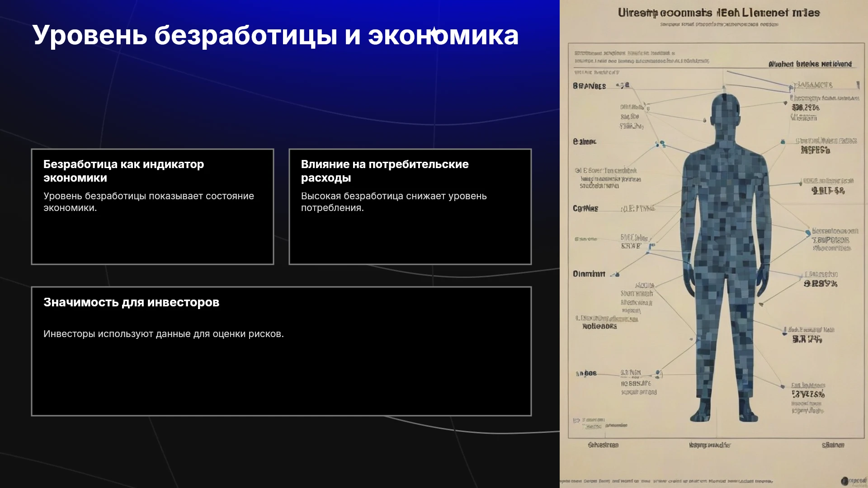Click the "Aluched brieiks net lovend" subheading
The height and width of the screenshot is (488, 868).
(x=810, y=64)
